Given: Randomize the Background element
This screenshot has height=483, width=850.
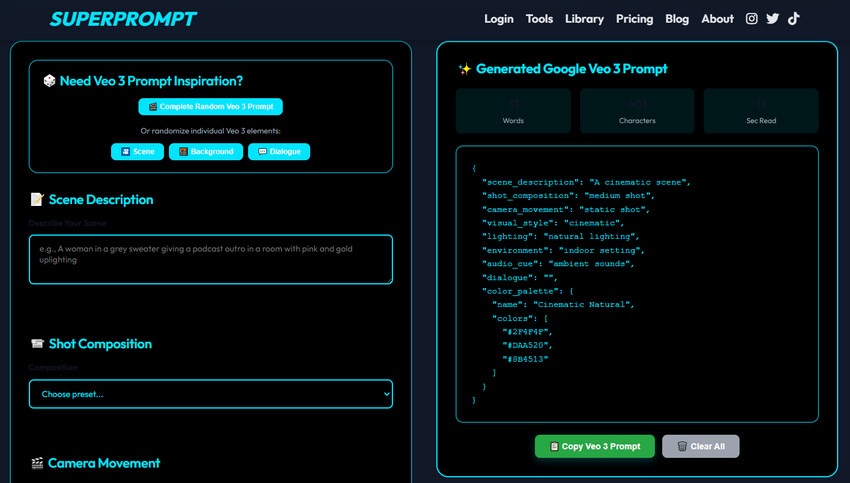Looking at the screenshot, I should click(206, 152).
